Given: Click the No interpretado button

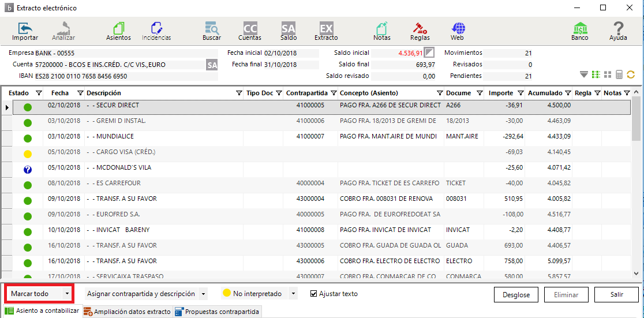Looking at the screenshot, I should [x=254, y=294].
